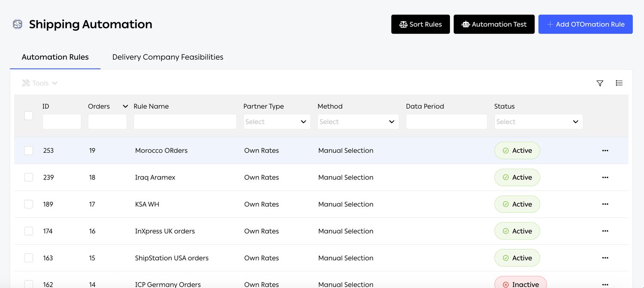Click the InXpress UK orders rule name
The image size is (644, 288).
(165, 231)
